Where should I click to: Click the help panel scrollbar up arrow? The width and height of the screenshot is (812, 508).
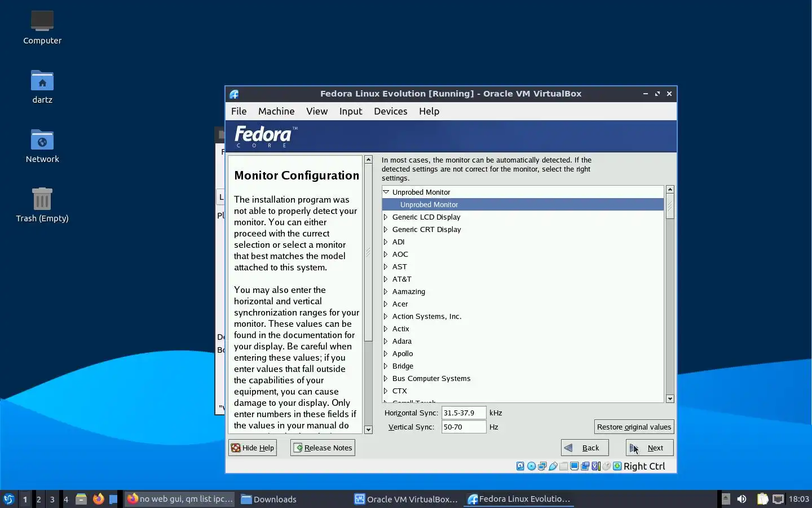[x=368, y=160]
